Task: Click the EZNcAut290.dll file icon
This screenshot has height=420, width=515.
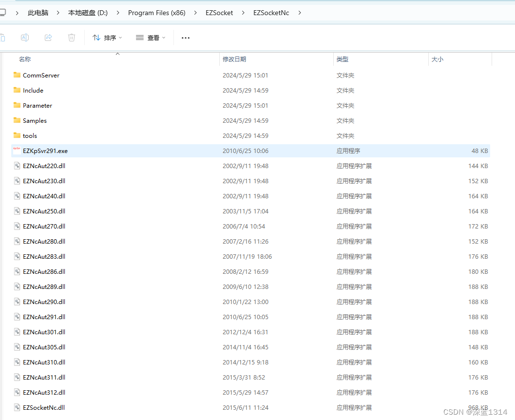Action: point(17,302)
